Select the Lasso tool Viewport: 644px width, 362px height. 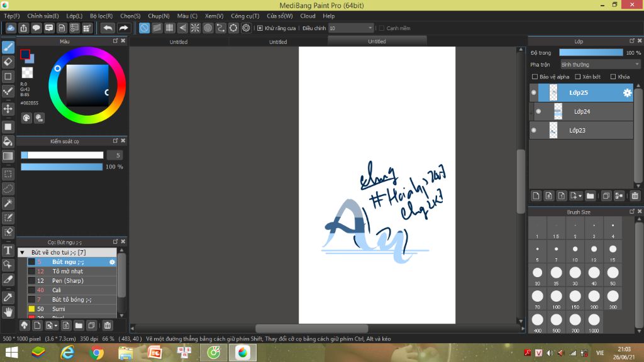click(8, 189)
